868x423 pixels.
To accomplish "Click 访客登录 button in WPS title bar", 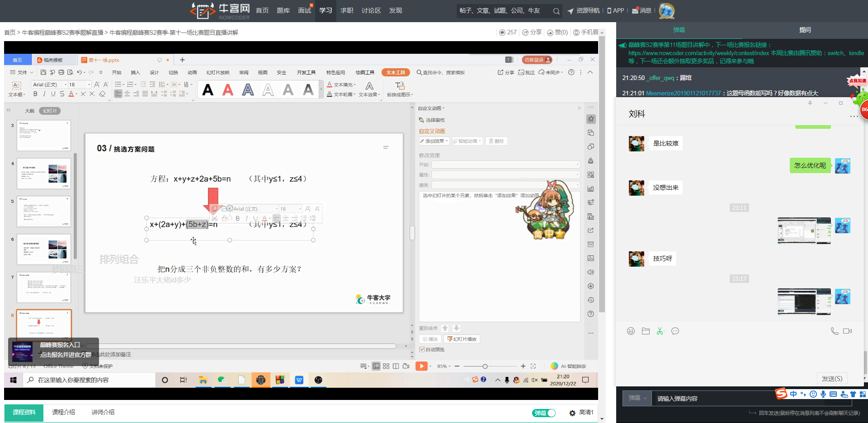I will pos(537,60).
